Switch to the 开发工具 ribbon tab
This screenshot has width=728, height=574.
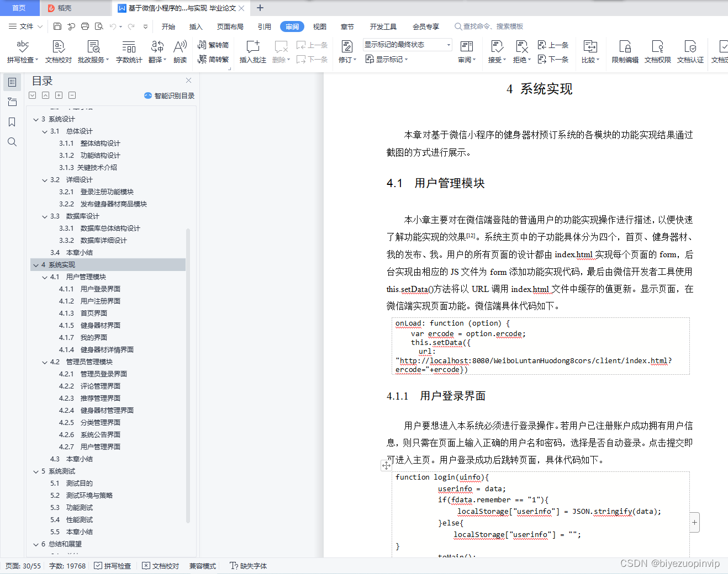[383, 26]
